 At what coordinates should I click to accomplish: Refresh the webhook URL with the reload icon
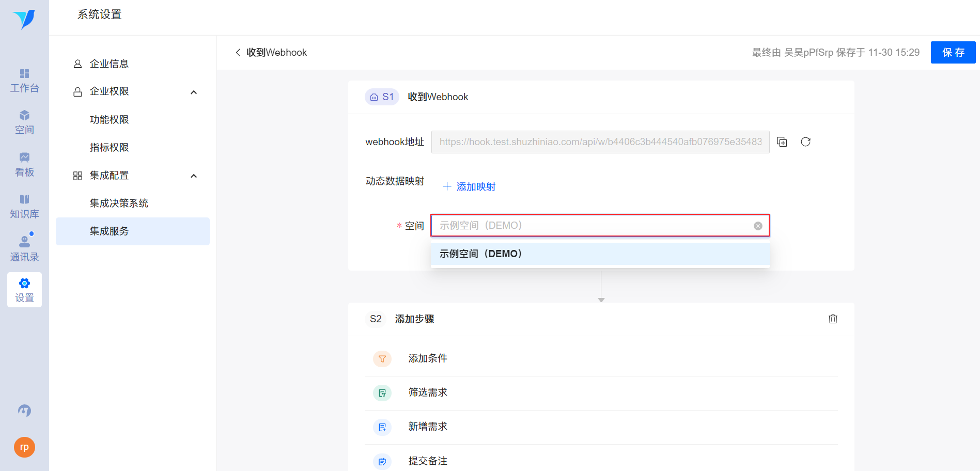(805, 142)
